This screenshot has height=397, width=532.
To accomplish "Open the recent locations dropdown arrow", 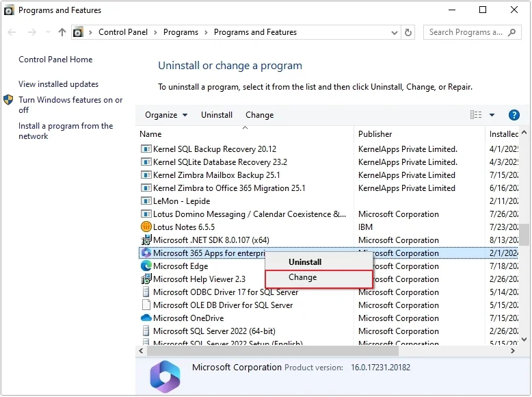I will [x=48, y=32].
